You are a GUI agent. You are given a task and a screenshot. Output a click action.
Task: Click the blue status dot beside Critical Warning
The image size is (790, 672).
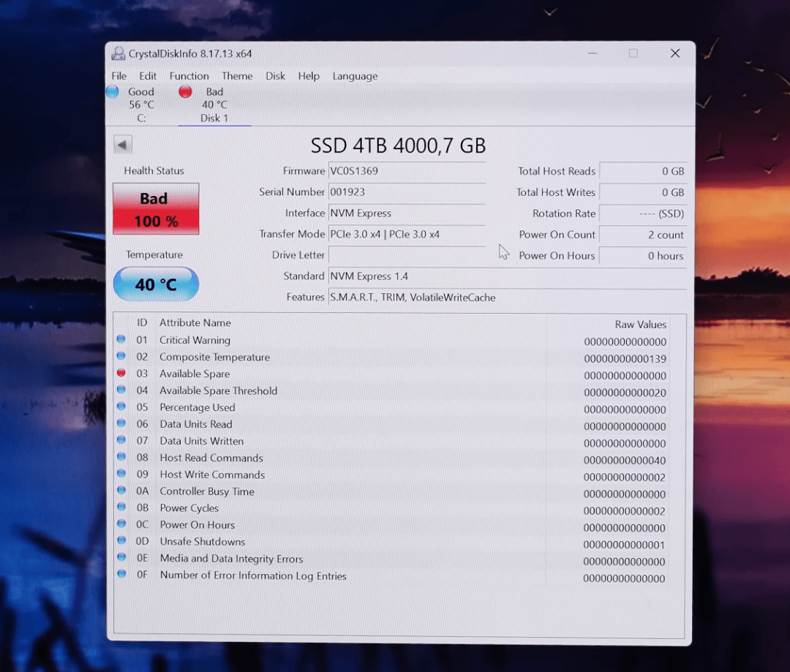[x=121, y=339]
